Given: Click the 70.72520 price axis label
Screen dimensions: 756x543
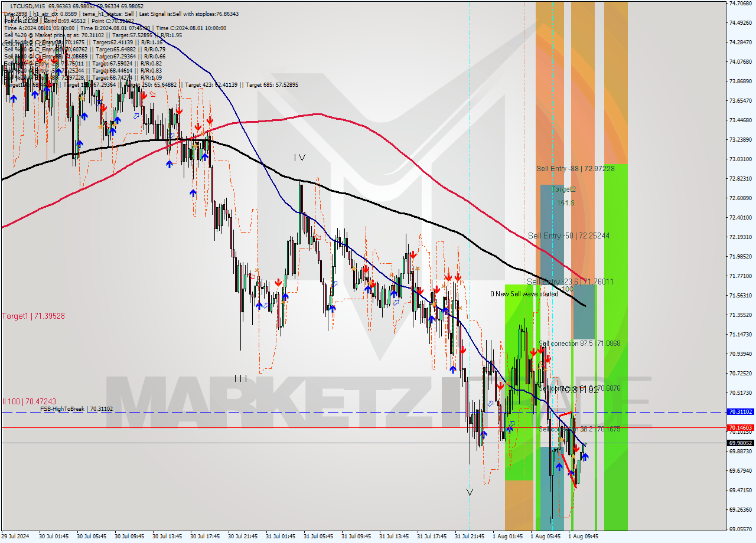Looking at the screenshot, I should coord(740,373).
